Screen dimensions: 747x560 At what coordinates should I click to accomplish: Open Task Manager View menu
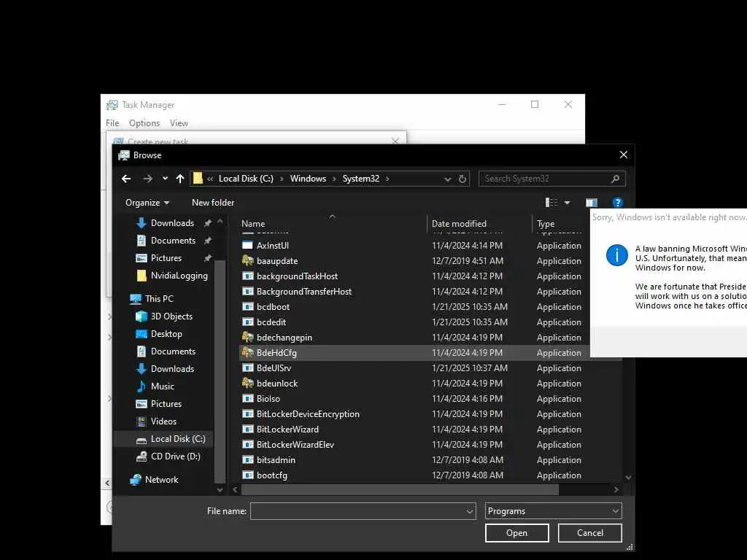[x=179, y=123]
